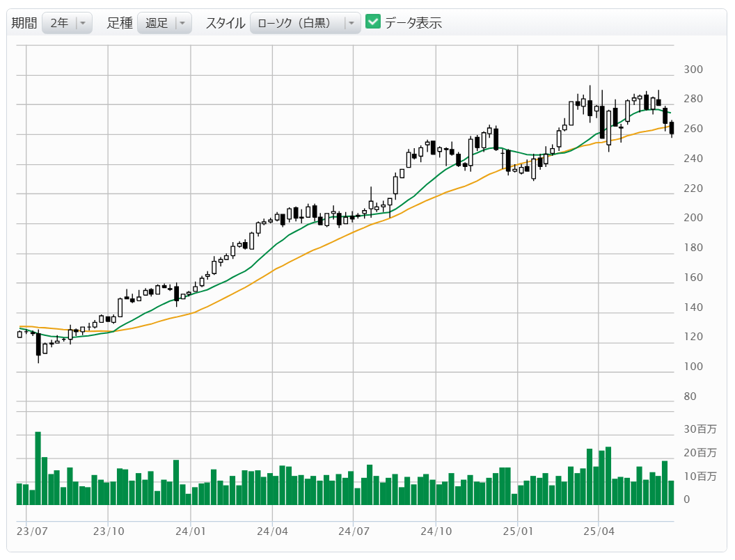The width and height of the screenshot is (735, 560).
Task: Click the 300 price label on y-axis
Action: [693, 70]
